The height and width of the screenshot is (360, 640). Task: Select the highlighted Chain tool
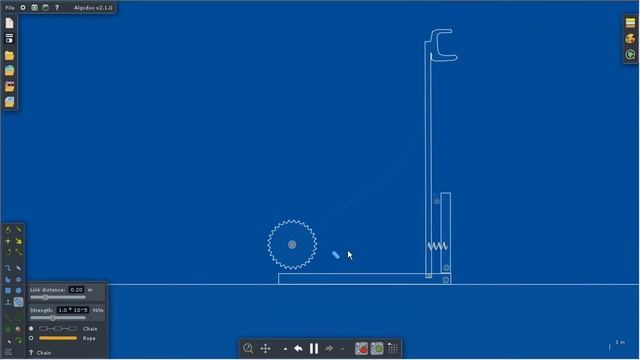tap(18, 302)
